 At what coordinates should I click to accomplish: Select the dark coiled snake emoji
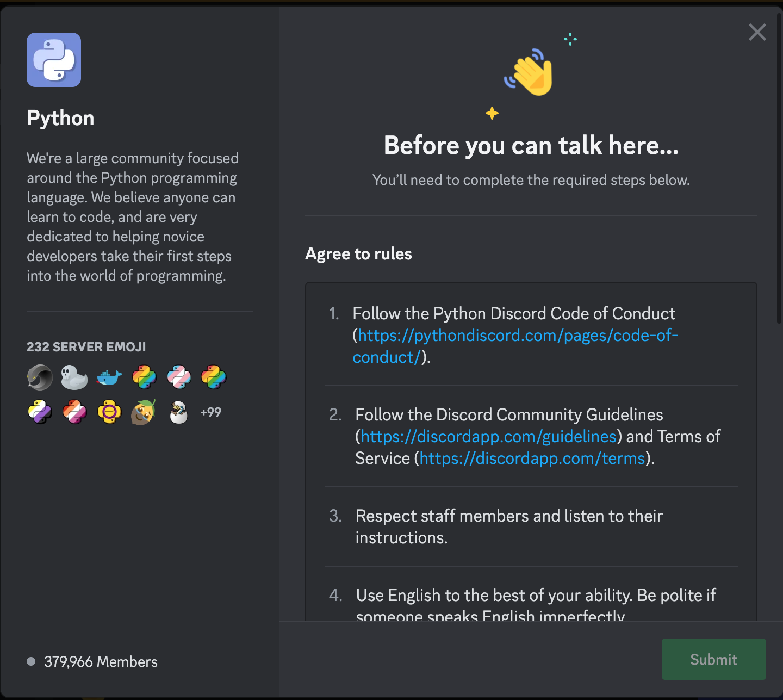(40, 377)
